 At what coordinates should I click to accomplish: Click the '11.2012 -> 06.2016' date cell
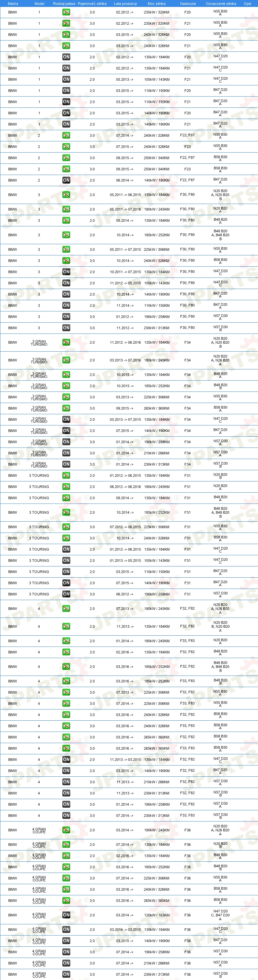tap(125, 342)
